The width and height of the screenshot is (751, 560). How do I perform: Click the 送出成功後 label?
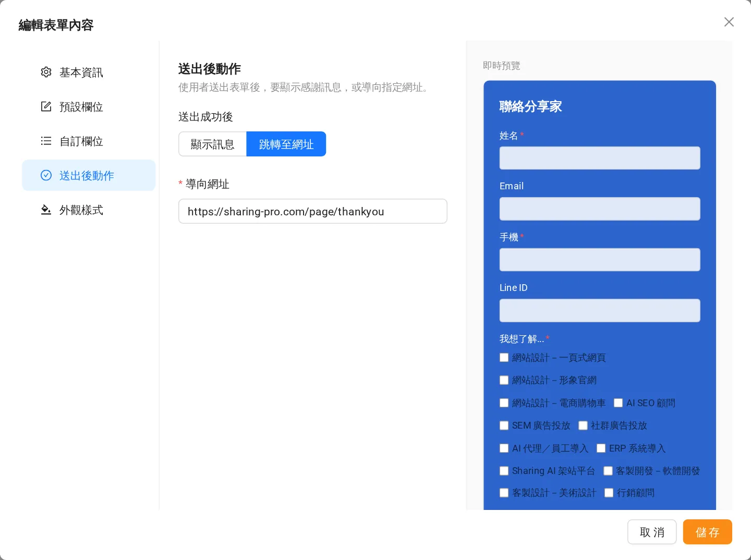pyautogui.click(x=205, y=117)
